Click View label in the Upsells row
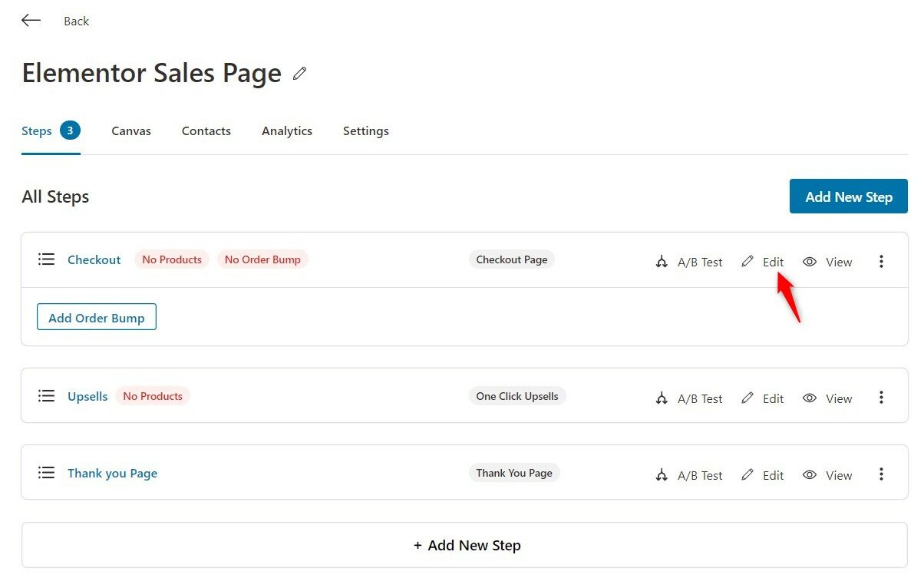Viewport: 924px width, 578px height. tap(839, 399)
